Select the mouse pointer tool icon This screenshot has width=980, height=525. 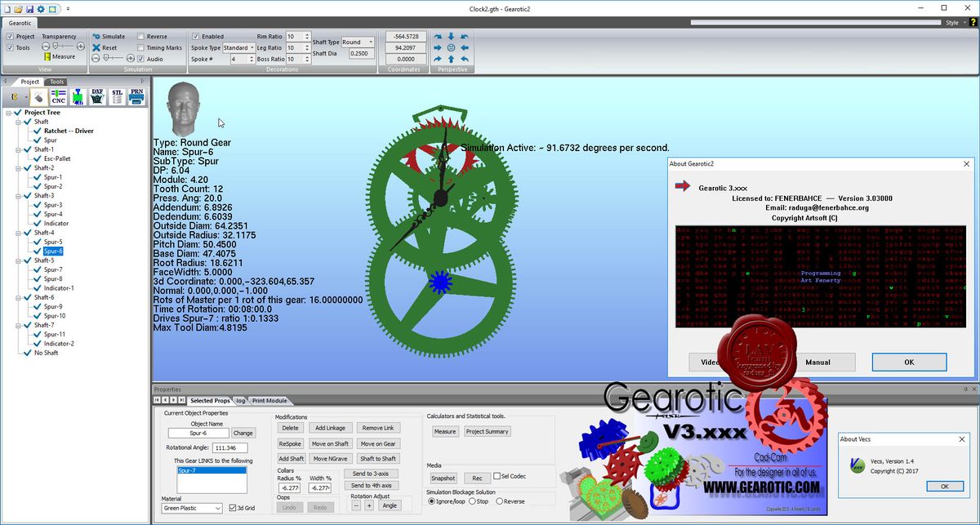38,96
